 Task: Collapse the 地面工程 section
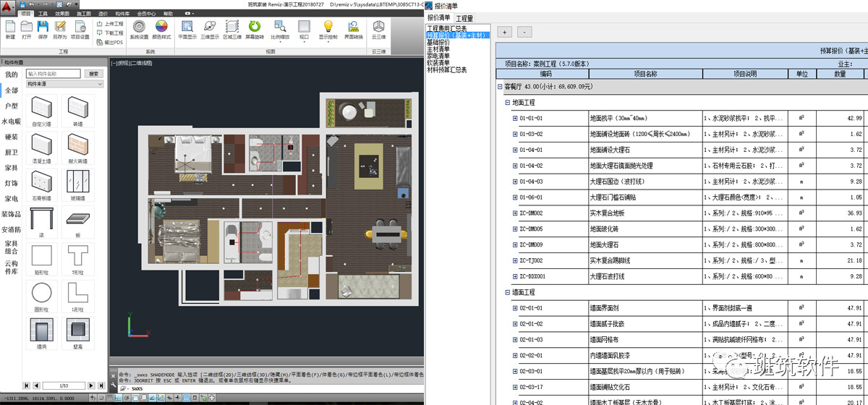point(506,103)
